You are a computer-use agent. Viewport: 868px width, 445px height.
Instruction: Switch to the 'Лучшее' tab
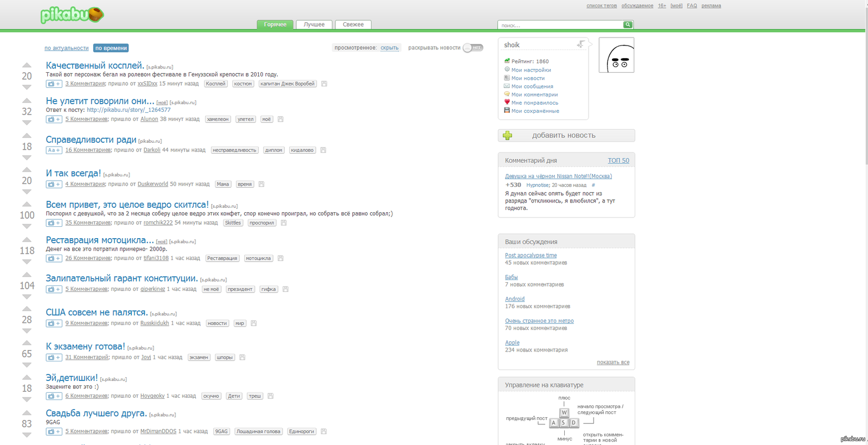coord(314,24)
